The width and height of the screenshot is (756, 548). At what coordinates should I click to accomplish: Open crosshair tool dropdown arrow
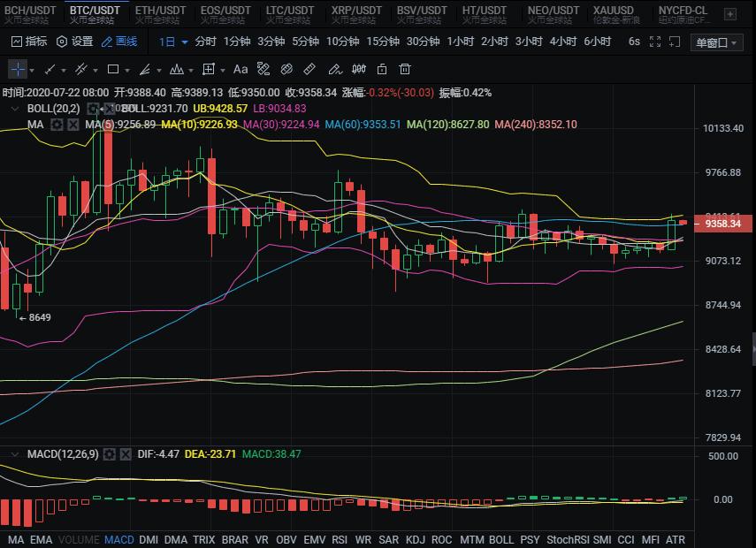point(32,71)
